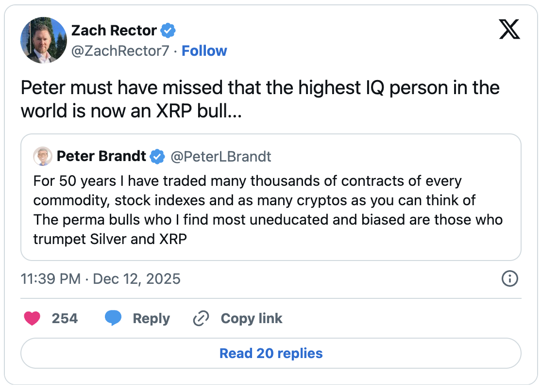Click the X logo icon
This screenshot has height=392, width=541.
509,31
